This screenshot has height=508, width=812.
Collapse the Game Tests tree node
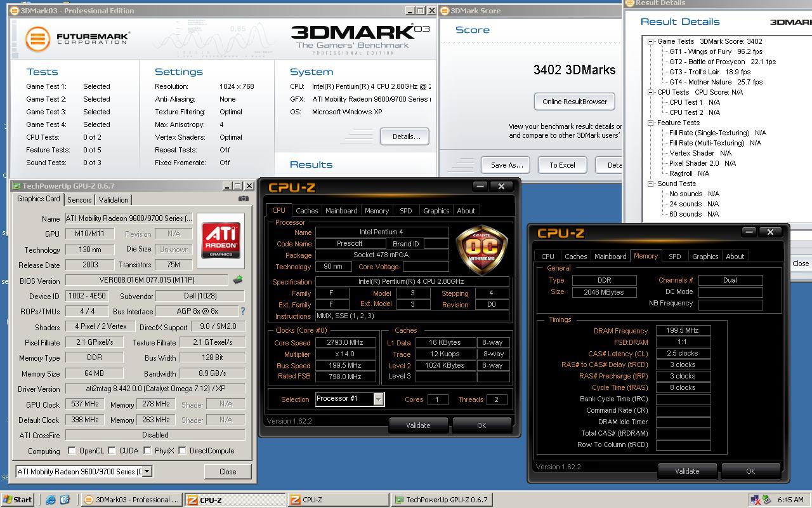click(650, 41)
